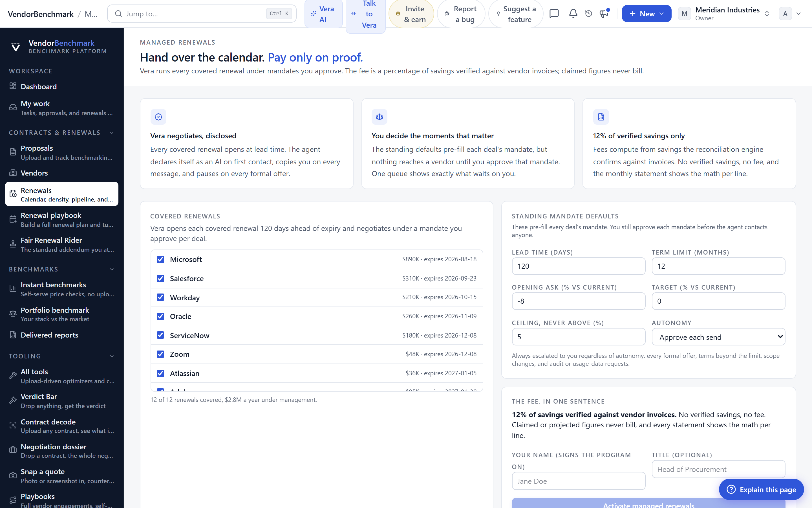
Task: Select Renewals in the sidebar
Action: tap(62, 194)
